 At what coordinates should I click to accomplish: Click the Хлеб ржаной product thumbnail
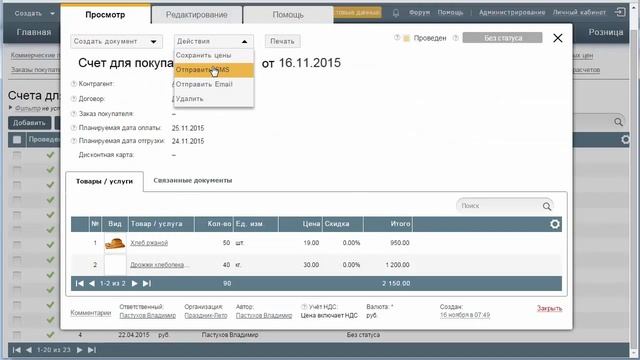[115, 243]
